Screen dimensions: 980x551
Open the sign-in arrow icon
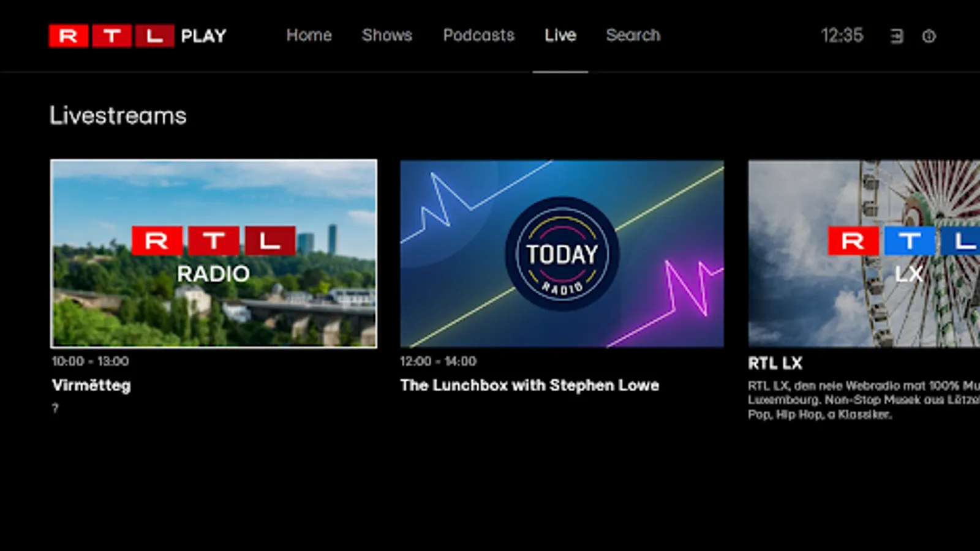(896, 37)
